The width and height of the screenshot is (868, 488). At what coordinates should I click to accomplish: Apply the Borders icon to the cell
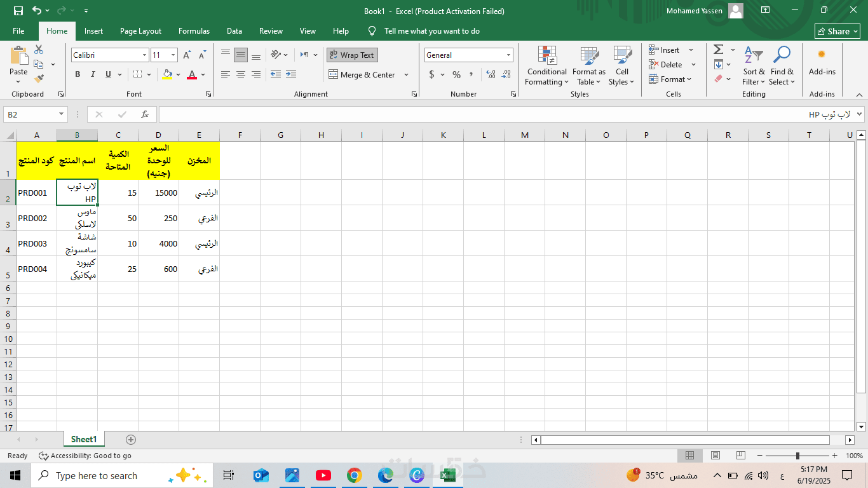click(x=139, y=74)
